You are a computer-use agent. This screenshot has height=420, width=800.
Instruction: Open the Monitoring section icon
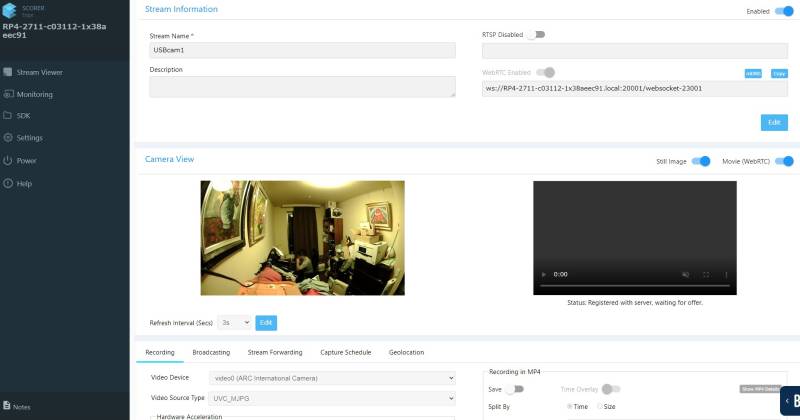(8, 94)
